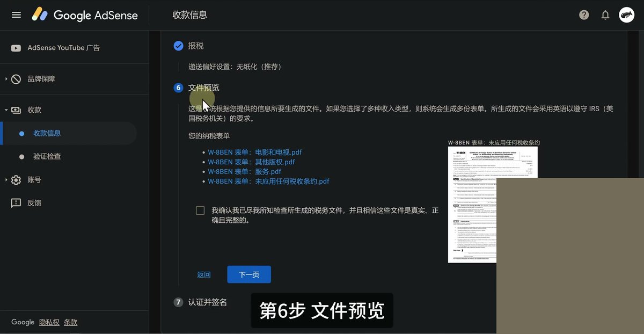Click the 报税 step heading
Screen dimensions: 644x334
[x=196, y=46]
